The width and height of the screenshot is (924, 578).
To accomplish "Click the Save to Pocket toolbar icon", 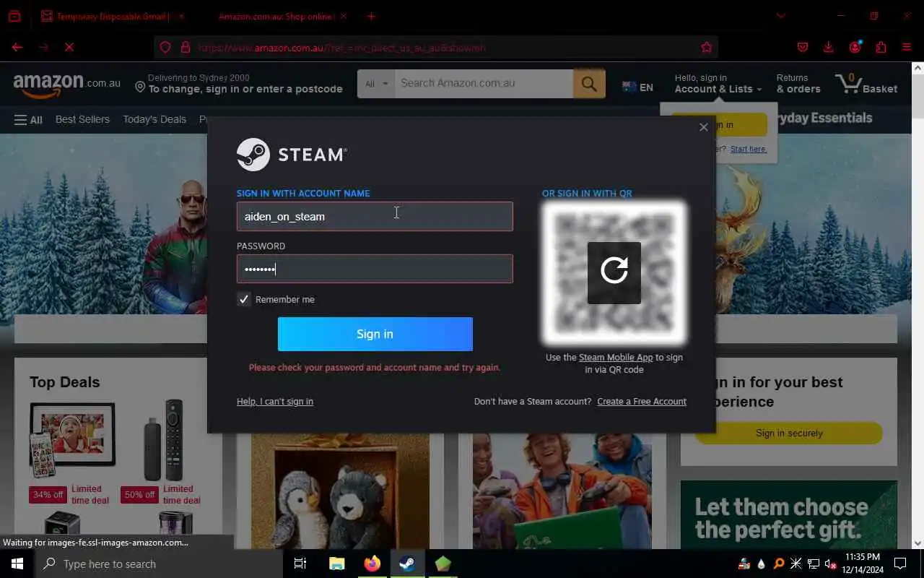I will coord(802,47).
